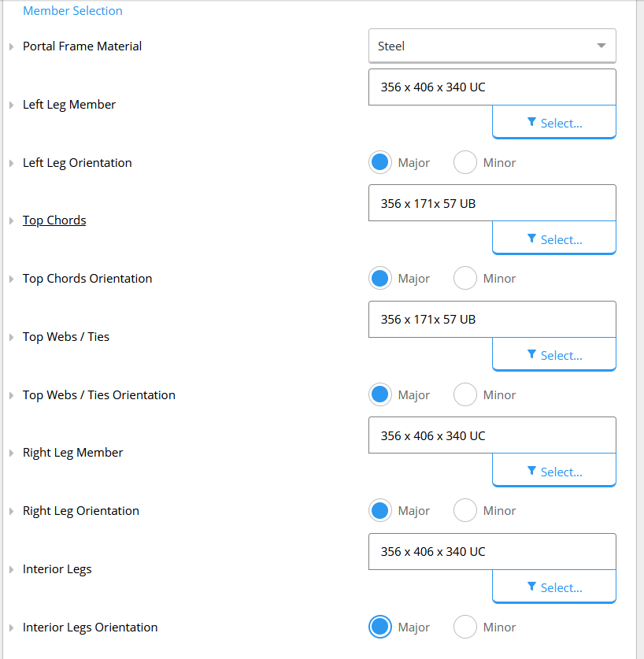644x659 pixels.
Task: Choose Minor for Top Webs / Ties Orientation
Action: pos(465,394)
